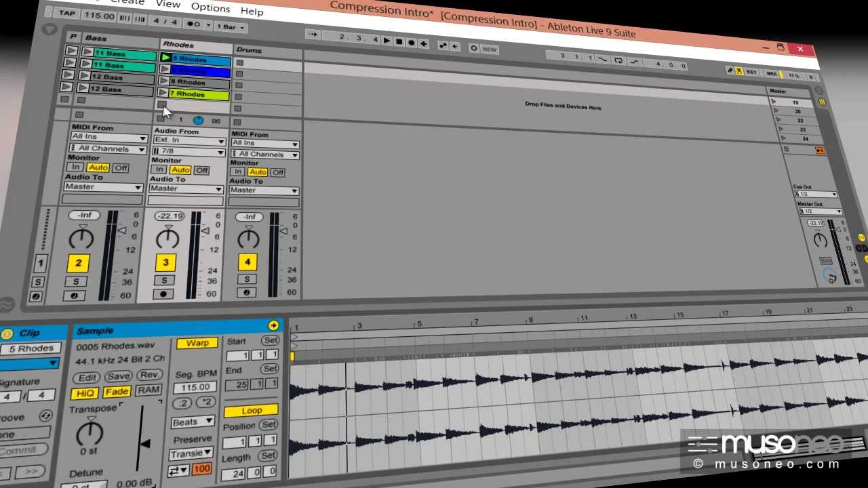Toggle the Draw Mode pencil
Image resolution: width=868 pixels, height=488 pixels.
coord(730,70)
